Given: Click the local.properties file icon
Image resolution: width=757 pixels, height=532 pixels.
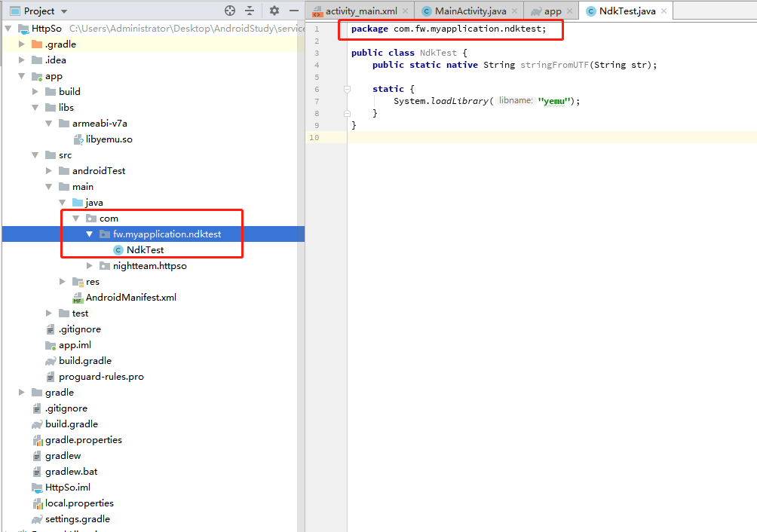Looking at the screenshot, I should (x=37, y=503).
